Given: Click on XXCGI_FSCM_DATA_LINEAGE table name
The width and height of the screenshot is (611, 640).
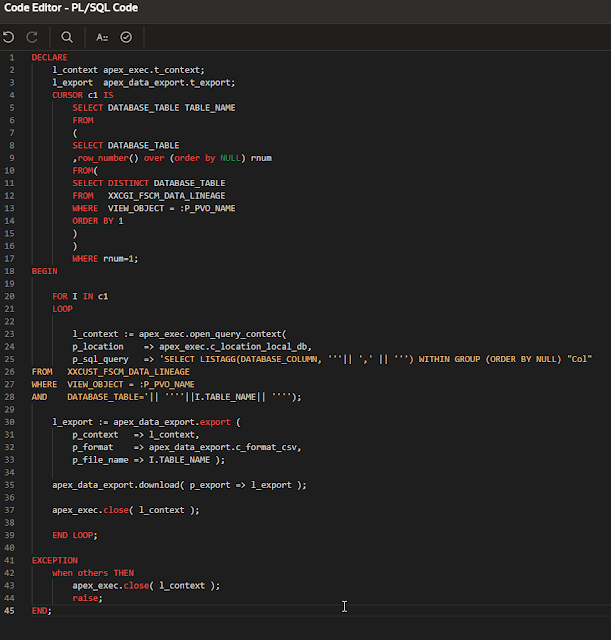Looking at the screenshot, I should coord(167,196).
